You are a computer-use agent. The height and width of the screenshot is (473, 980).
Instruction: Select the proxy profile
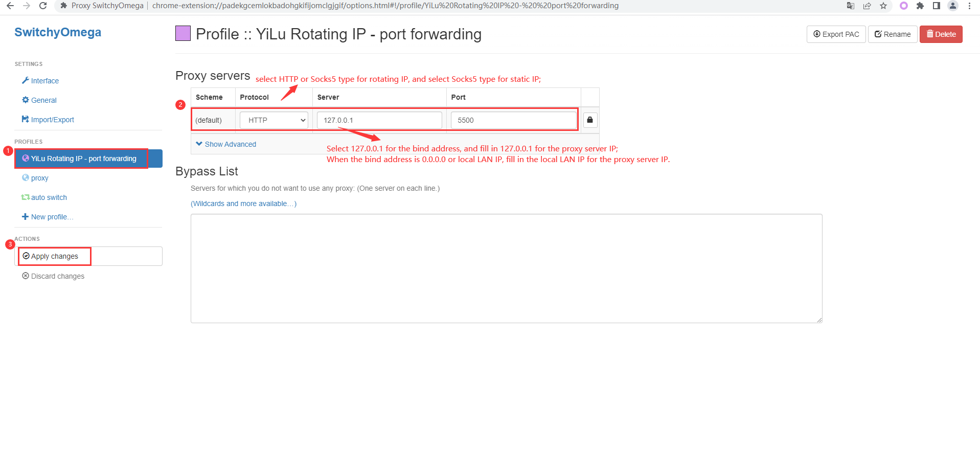[35, 178]
